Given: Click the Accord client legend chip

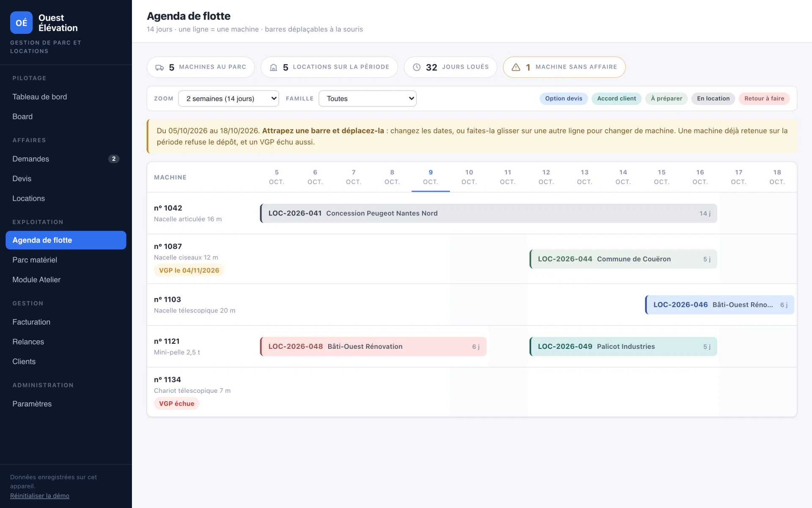Looking at the screenshot, I should [x=616, y=99].
